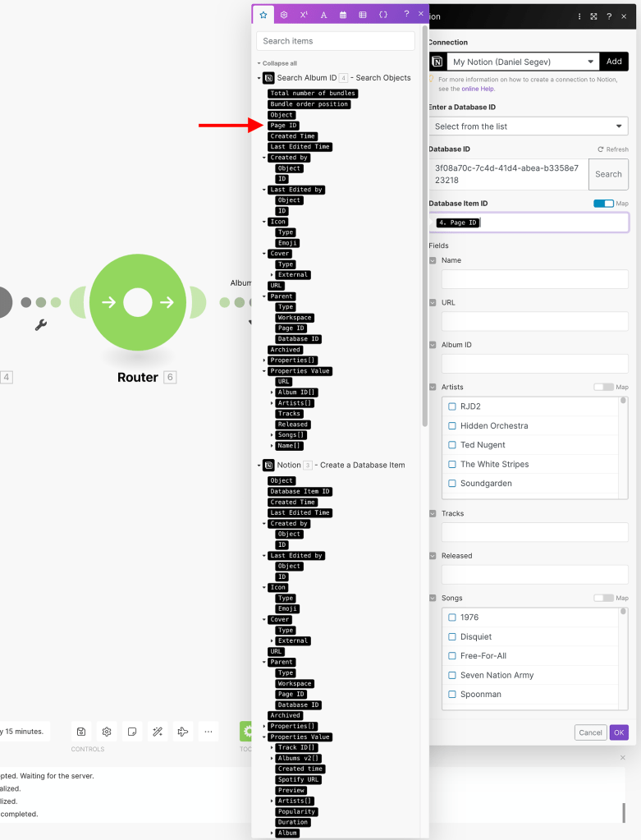Click the Database Item ID input field

click(x=529, y=223)
